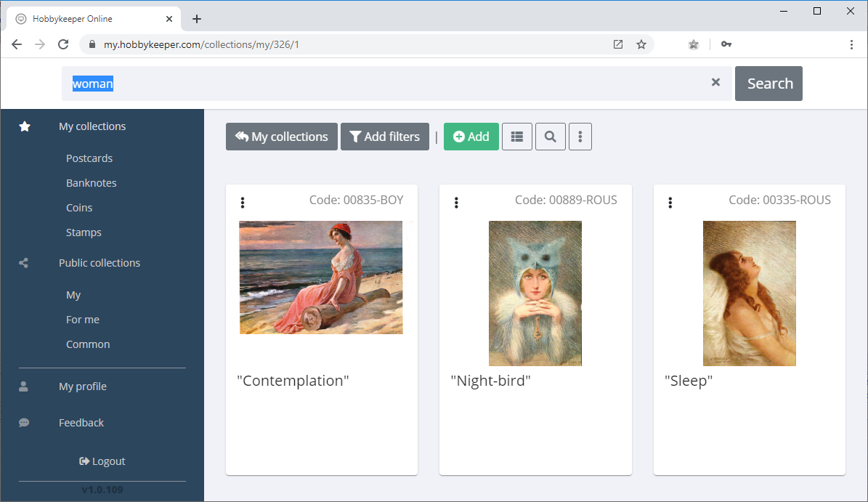Click the open-in-app icon in the address bar
Screen dimensions: 868x502
point(618,44)
